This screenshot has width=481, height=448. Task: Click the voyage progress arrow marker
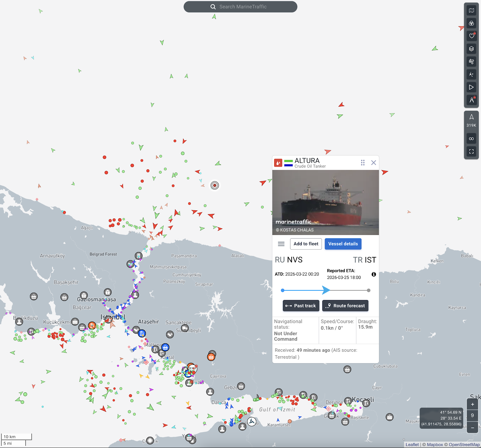pyautogui.click(x=326, y=290)
